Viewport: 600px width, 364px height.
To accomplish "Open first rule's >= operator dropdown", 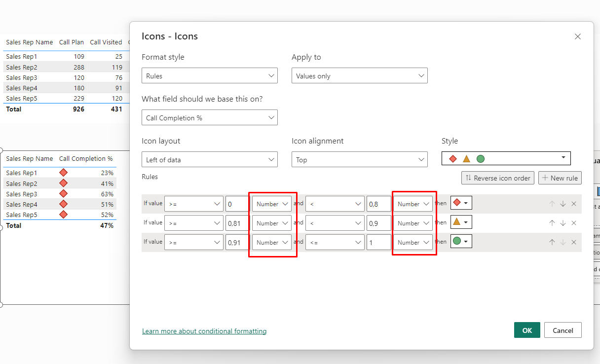I will [x=194, y=204].
